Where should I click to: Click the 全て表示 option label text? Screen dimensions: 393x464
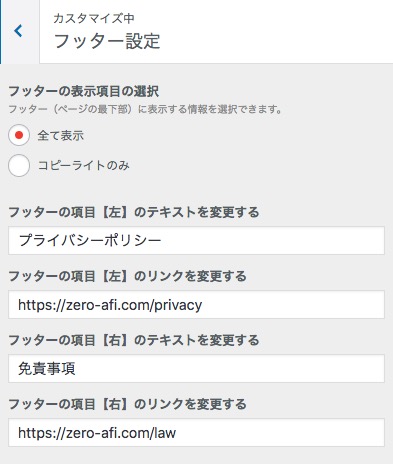[x=60, y=136]
